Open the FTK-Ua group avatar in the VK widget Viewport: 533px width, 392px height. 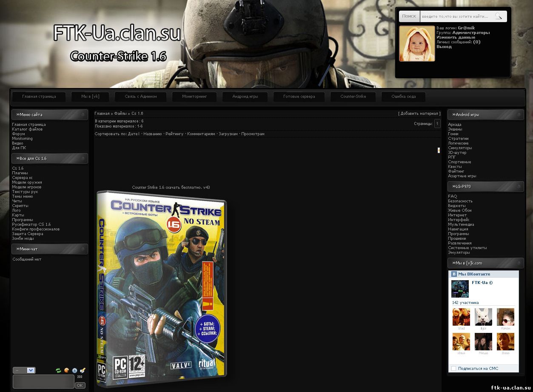coord(460,289)
